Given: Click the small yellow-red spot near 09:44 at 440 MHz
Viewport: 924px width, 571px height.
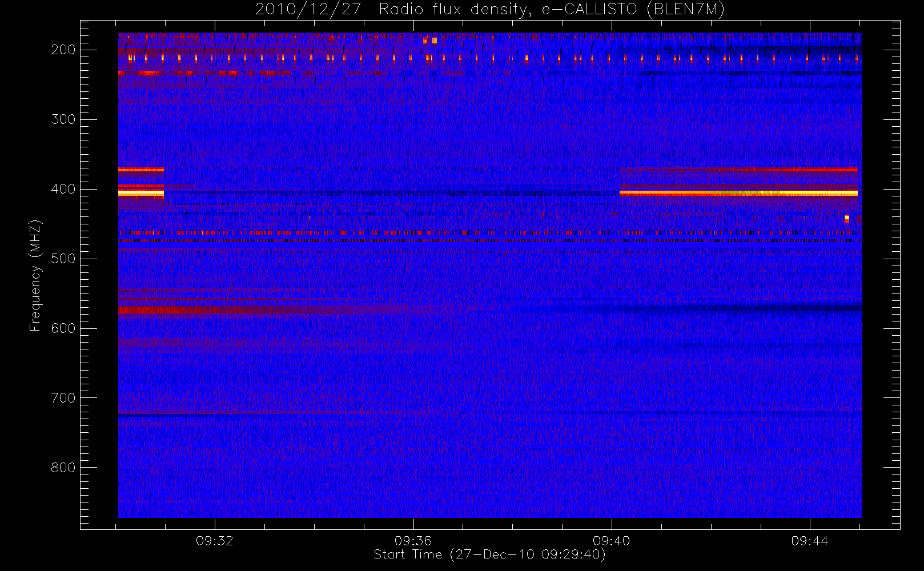Looking at the screenshot, I should click(847, 219).
